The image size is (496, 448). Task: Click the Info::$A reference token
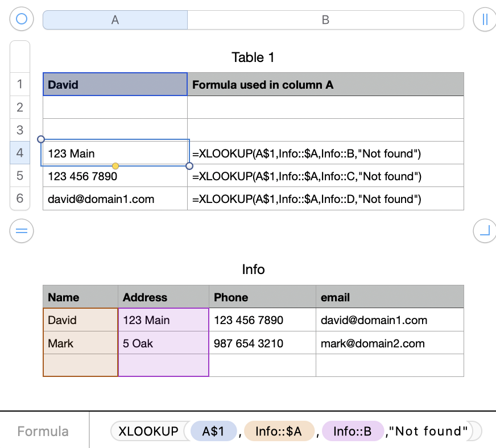point(279,432)
